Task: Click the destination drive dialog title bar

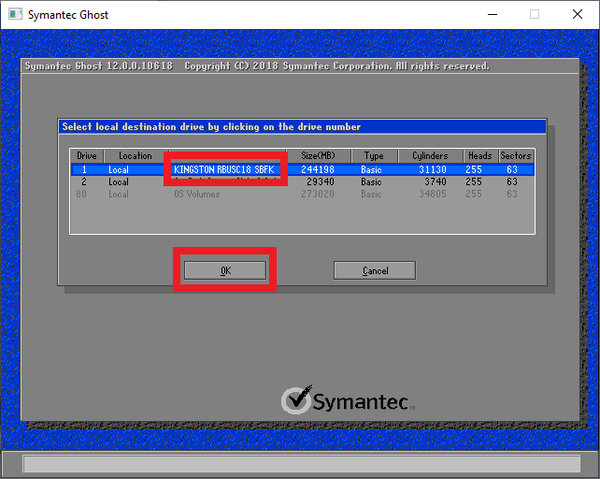Action: (x=301, y=127)
